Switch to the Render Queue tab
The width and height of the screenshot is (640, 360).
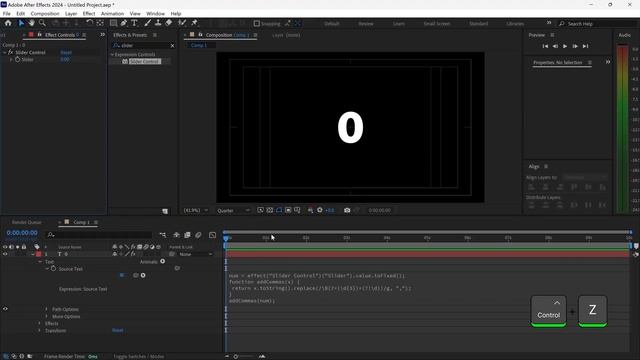point(27,222)
